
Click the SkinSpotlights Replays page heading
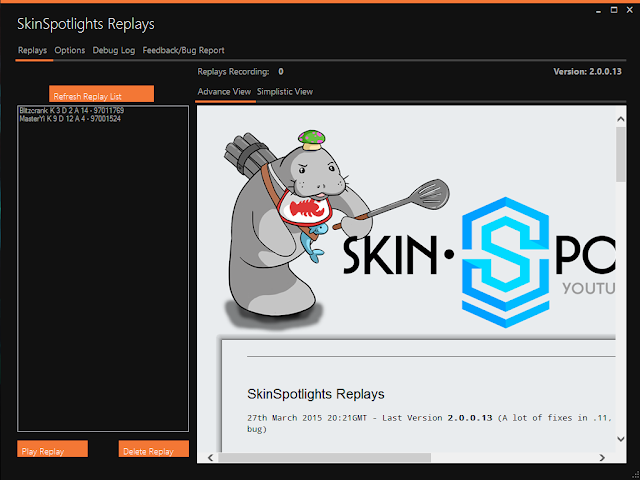pyautogui.click(x=316, y=394)
